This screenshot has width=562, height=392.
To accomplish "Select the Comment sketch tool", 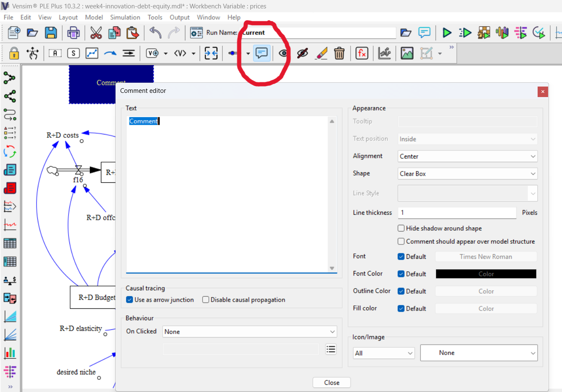I will (x=261, y=53).
